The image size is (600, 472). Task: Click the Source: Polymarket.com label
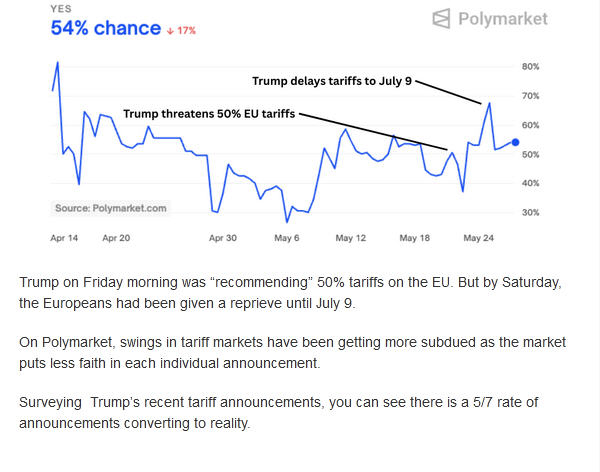pos(111,208)
